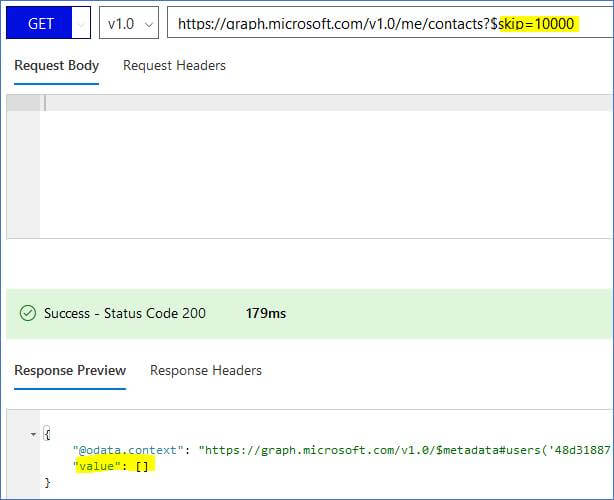Collapse the JSON response root object arrow

[34, 434]
